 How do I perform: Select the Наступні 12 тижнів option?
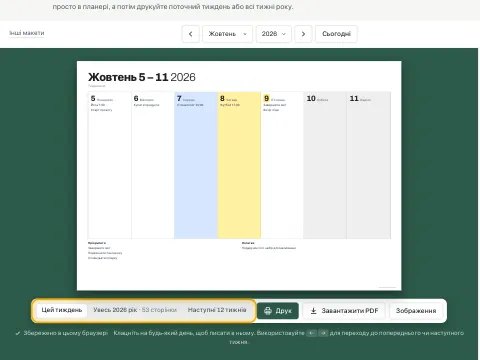pyautogui.click(x=217, y=310)
